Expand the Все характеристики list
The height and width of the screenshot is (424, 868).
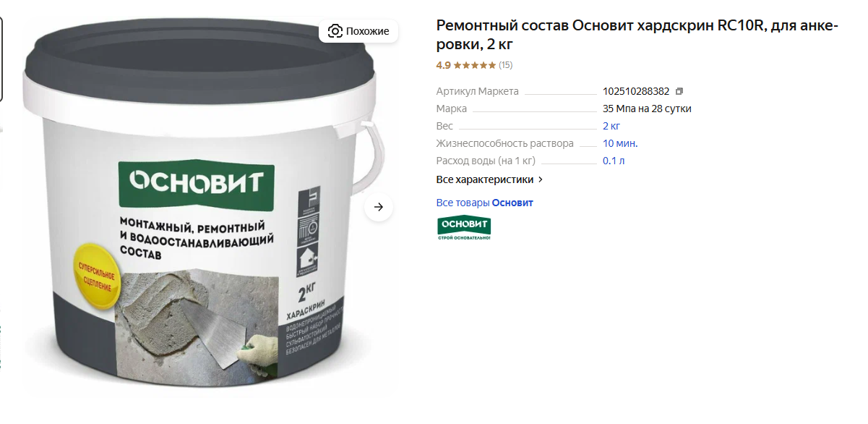point(489,179)
